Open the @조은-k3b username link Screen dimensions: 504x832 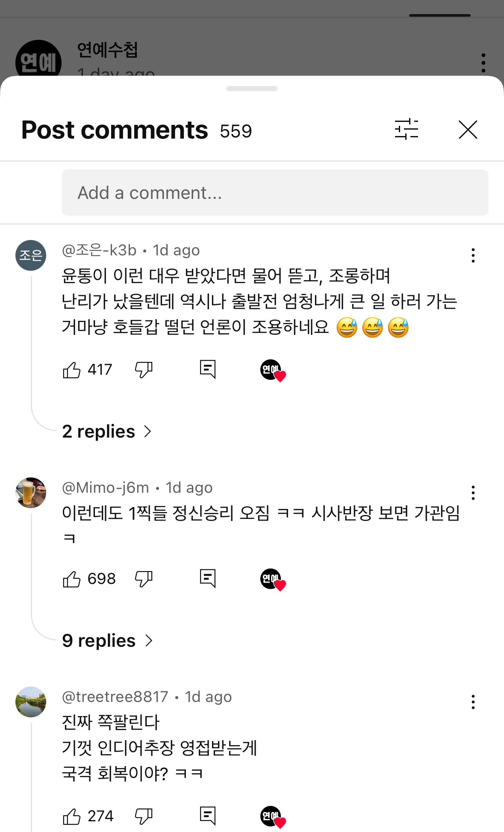pos(99,250)
